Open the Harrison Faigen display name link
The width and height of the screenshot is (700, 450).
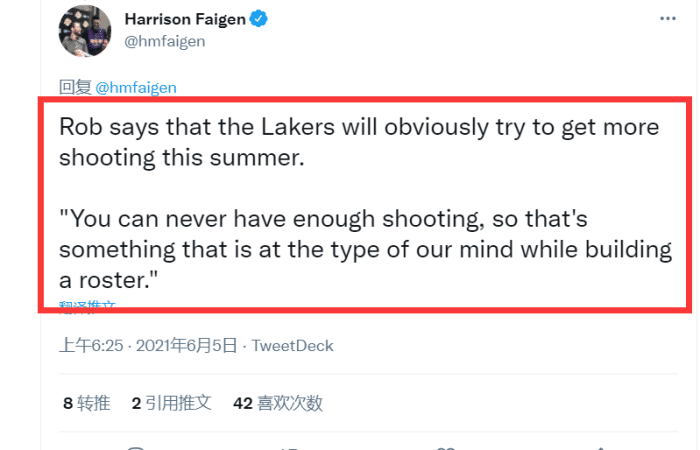[186, 19]
